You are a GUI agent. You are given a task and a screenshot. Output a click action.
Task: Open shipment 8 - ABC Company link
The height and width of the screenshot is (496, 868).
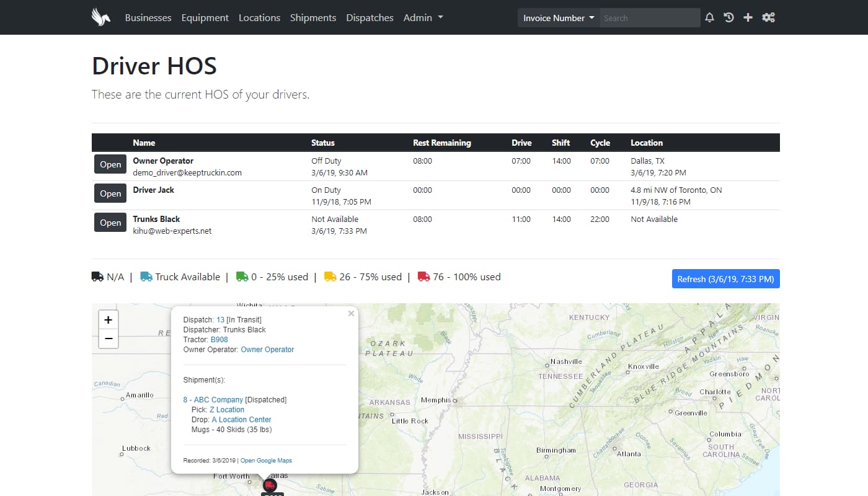pos(213,400)
